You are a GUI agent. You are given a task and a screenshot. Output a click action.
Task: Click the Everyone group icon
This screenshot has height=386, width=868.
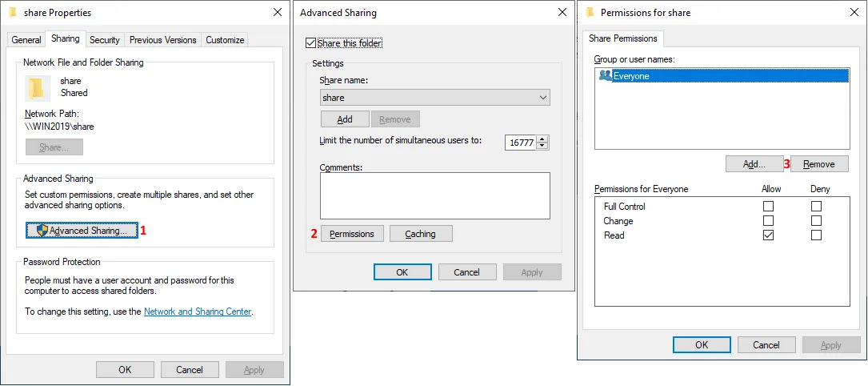pos(605,76)
